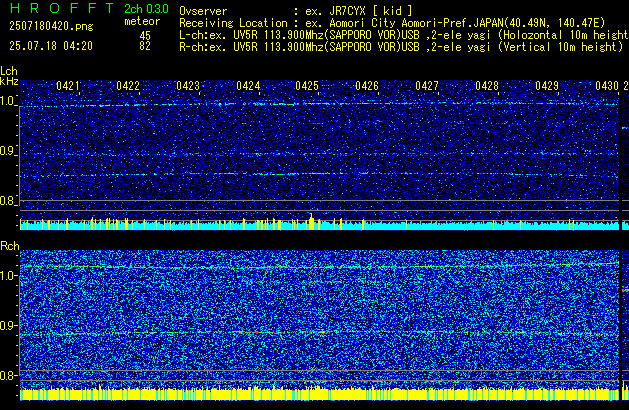Click the Lch 0.8 frequency label
The width and height of the screenshot is (629, 410).
click(x=8, y=201)
